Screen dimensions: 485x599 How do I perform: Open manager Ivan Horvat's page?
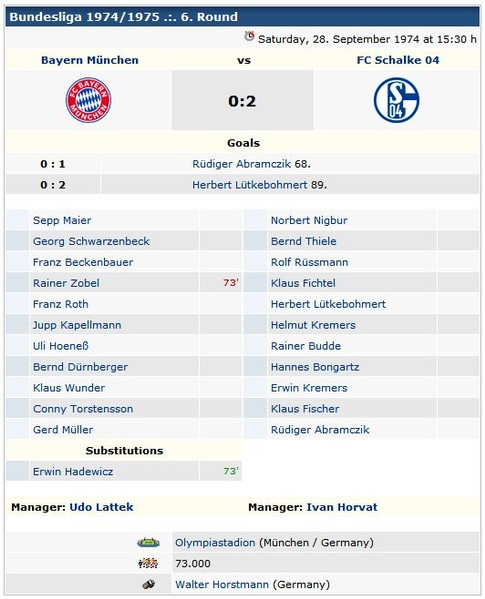coord(342,507)
